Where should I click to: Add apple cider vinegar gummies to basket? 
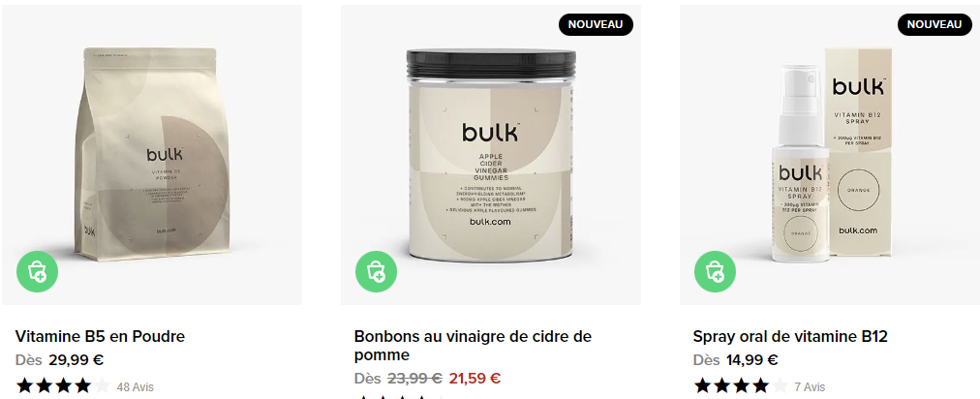click(x=377, y=271)
